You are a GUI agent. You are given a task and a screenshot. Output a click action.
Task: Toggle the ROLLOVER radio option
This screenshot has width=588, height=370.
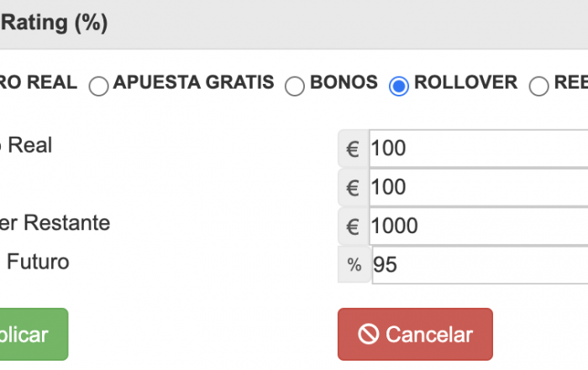(x=399, y=86)
